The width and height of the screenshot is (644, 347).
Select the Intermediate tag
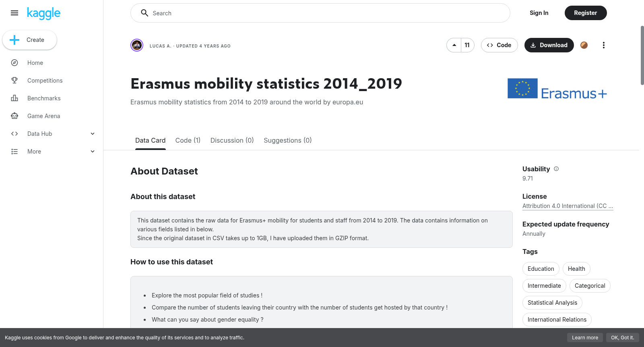[x=544, y=286]
